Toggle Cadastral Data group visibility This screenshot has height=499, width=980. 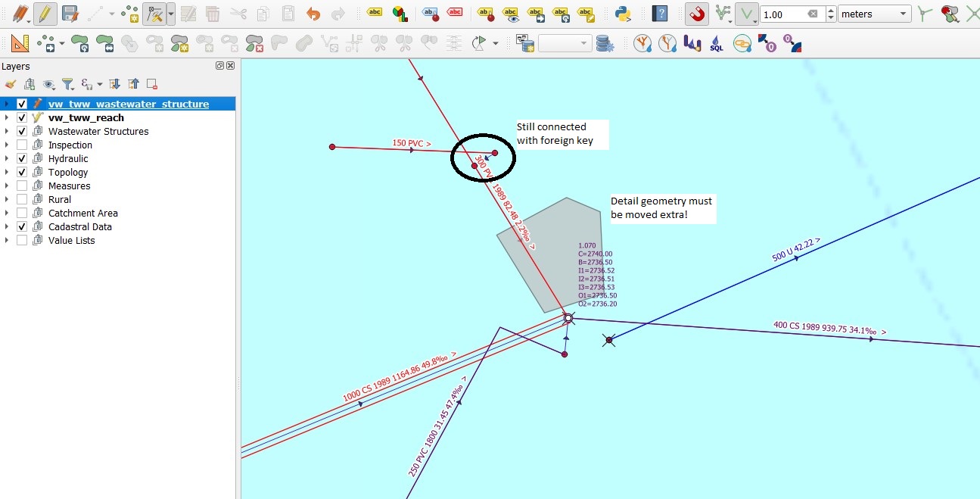point(22,226)
